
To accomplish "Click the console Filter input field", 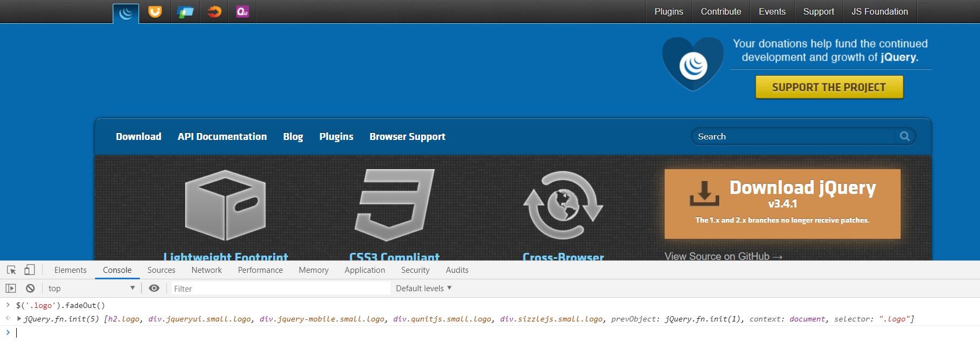I will coord(280,289).
